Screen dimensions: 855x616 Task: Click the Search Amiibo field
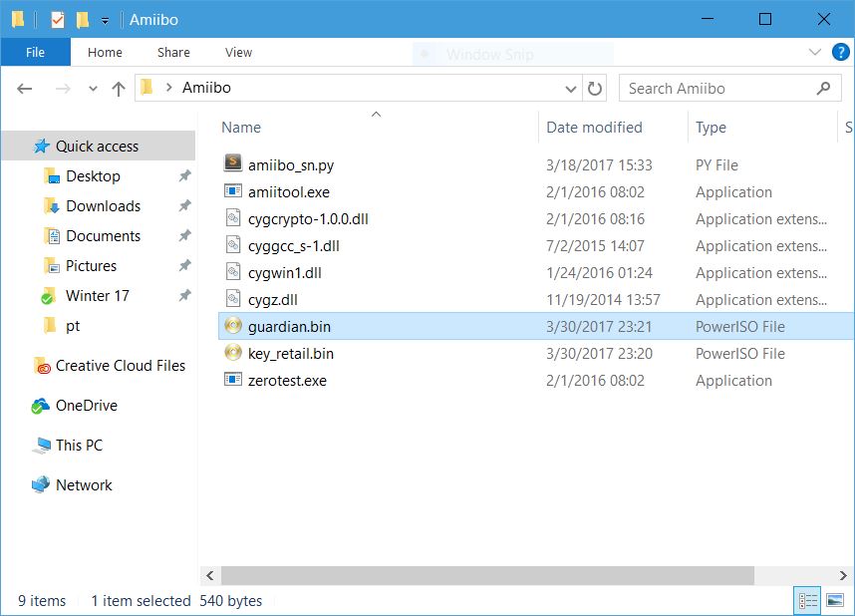click(729, 89)
